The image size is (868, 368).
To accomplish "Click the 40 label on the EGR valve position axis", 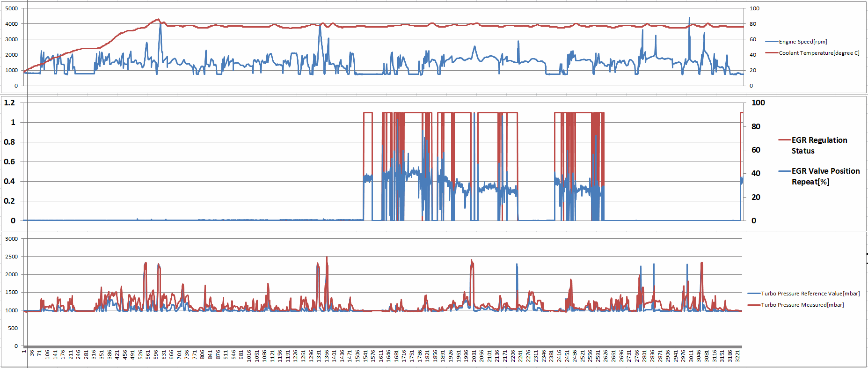I will point(756,173).
